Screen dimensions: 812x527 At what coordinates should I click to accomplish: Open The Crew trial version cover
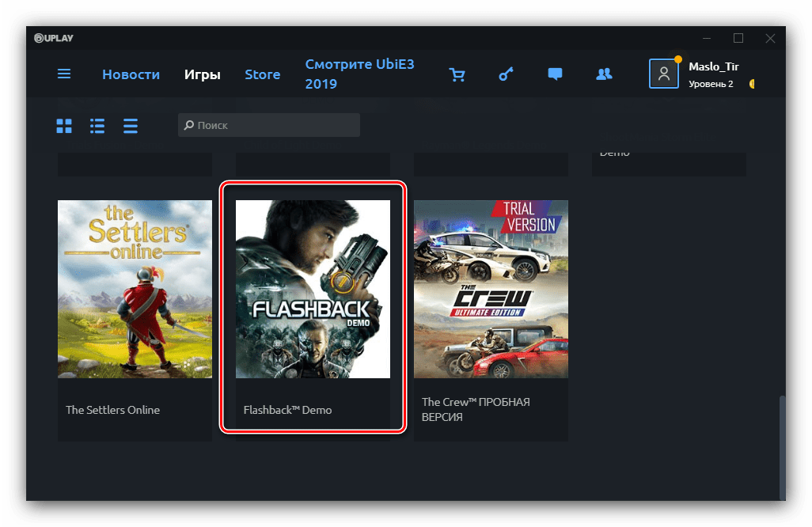(491, 289)
